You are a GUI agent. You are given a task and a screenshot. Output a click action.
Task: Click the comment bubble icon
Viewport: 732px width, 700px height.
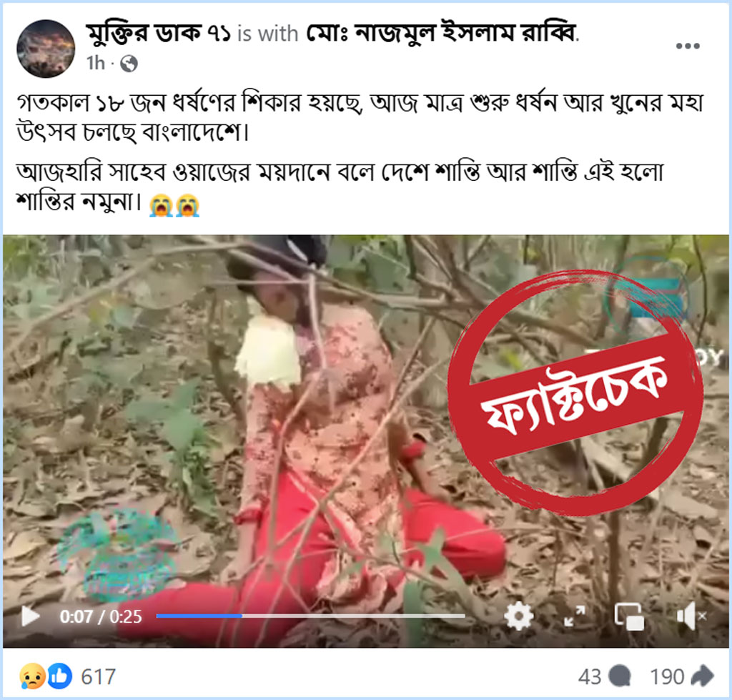pyautogui.click(x=620, y=676)
